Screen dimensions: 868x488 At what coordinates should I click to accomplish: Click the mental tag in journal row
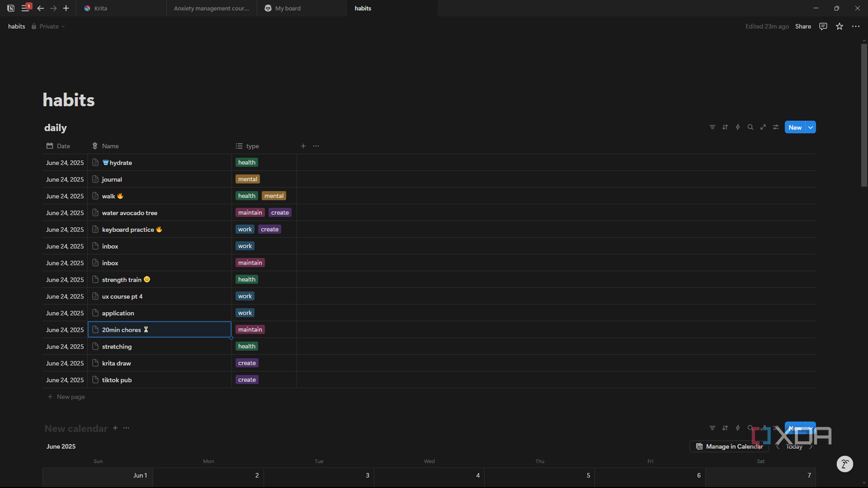click(248, 180)
